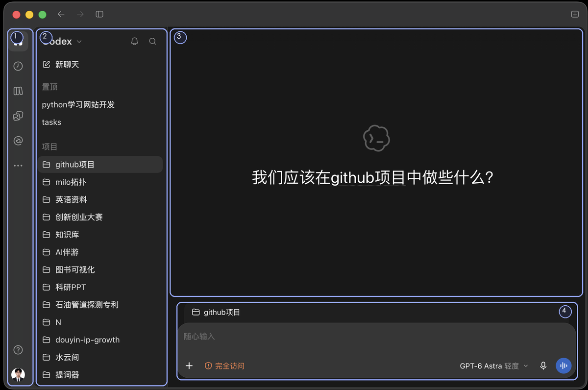Go forward with the right arrow
This screenshot has height=390, width=588.
(x=80, y=14)
